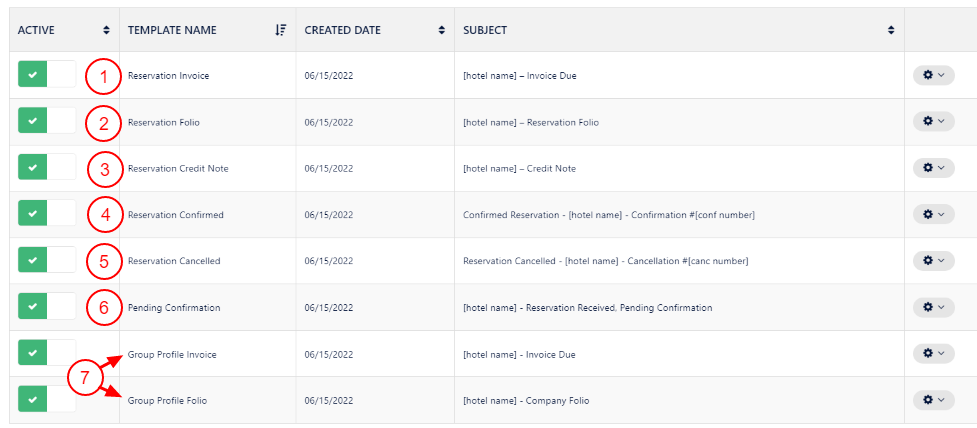Open gear menu for Pending Confirmation row
977x428 pixels.
click(x=933, y=307)
